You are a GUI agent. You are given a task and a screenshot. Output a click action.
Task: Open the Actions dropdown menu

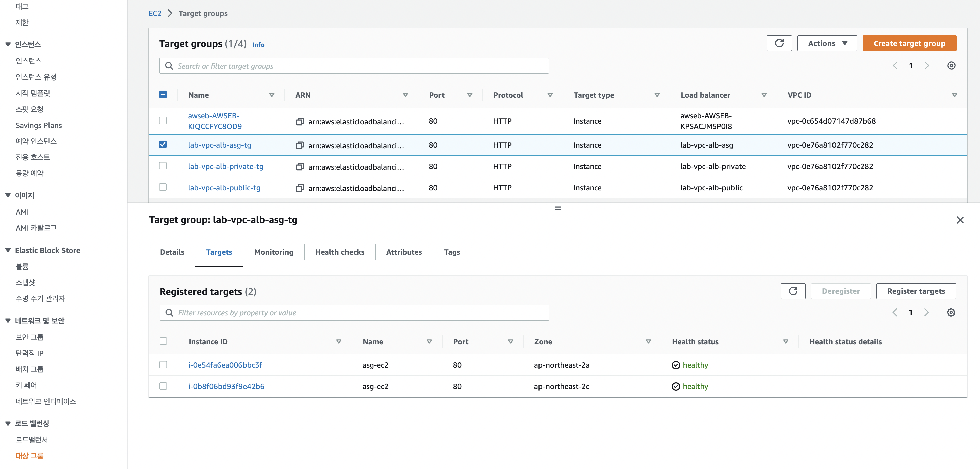827,43
